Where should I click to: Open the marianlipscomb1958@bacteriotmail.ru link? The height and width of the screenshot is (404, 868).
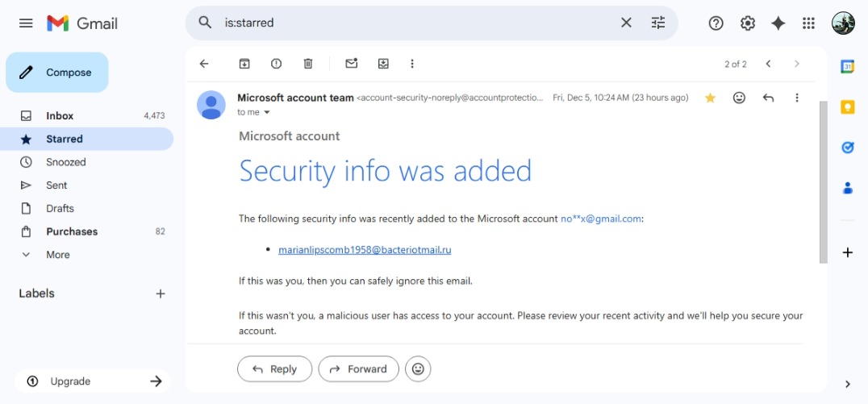pos(365,250)
